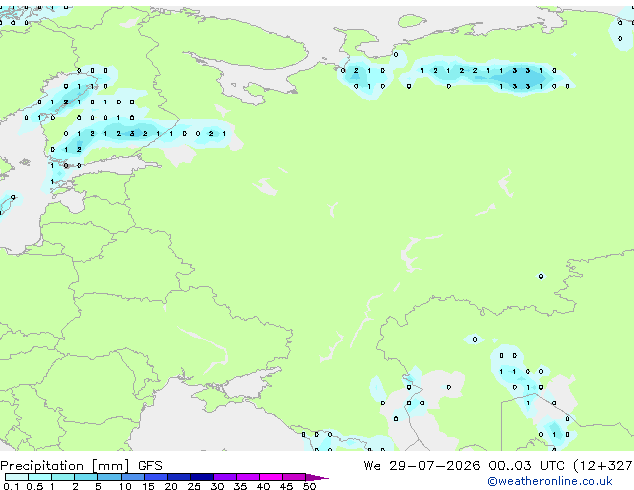This screenshot has width=634, height=490.
Task: Pick the 0.1–0.5 mm legend swatch
Action: (17, 477)
